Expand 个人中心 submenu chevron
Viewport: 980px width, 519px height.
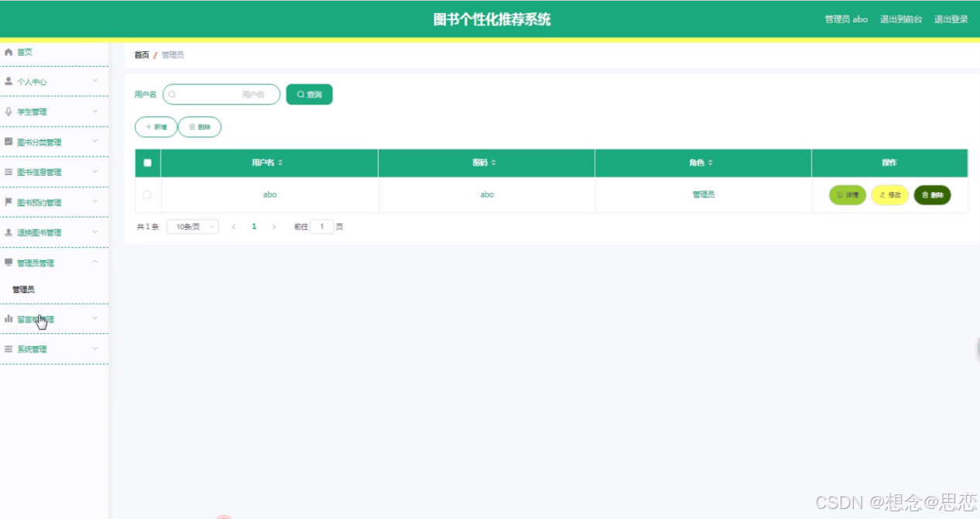tap(95, 81)
